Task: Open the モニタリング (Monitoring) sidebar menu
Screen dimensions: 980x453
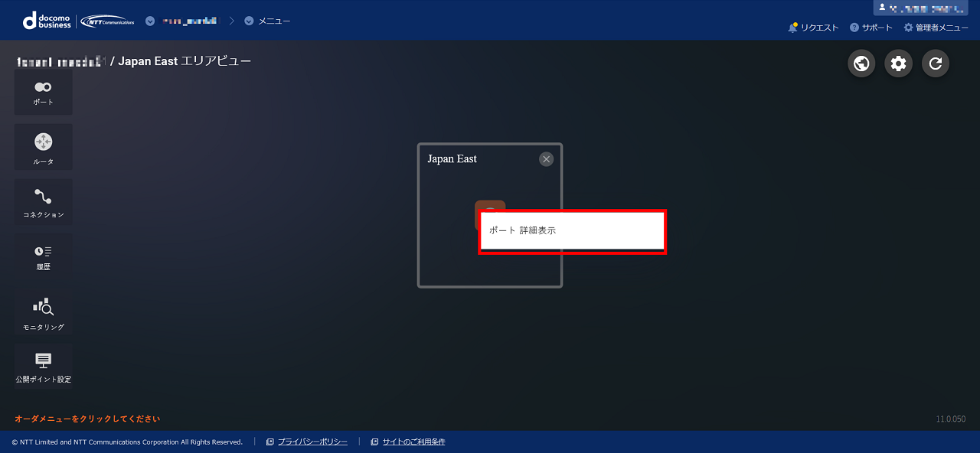Action: pos(44,312)
